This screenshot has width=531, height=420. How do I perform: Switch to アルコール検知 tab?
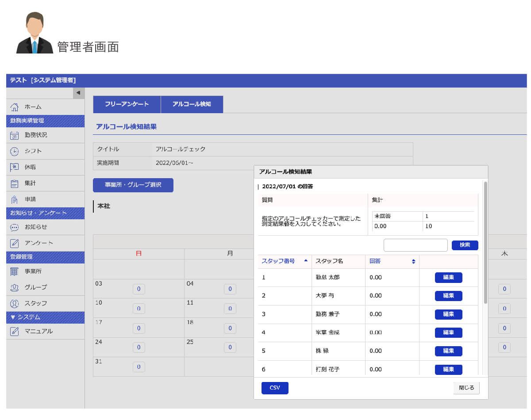[x=192, y=104]
